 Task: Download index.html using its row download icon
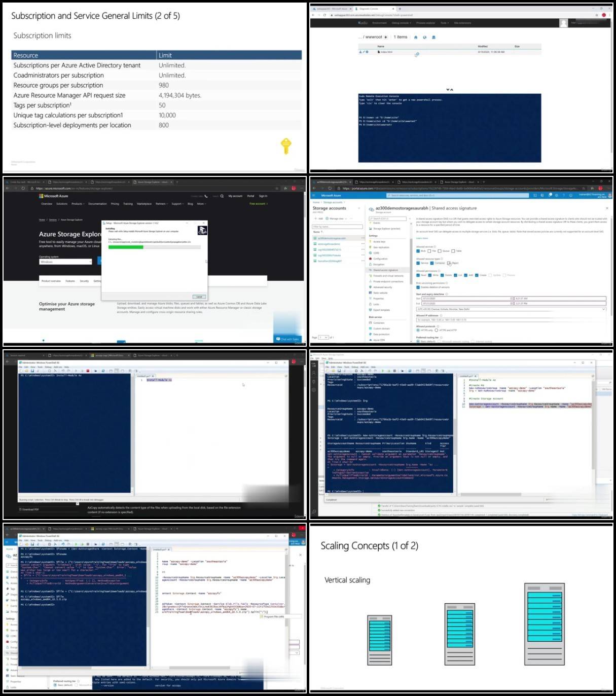(x=360, y=52)
